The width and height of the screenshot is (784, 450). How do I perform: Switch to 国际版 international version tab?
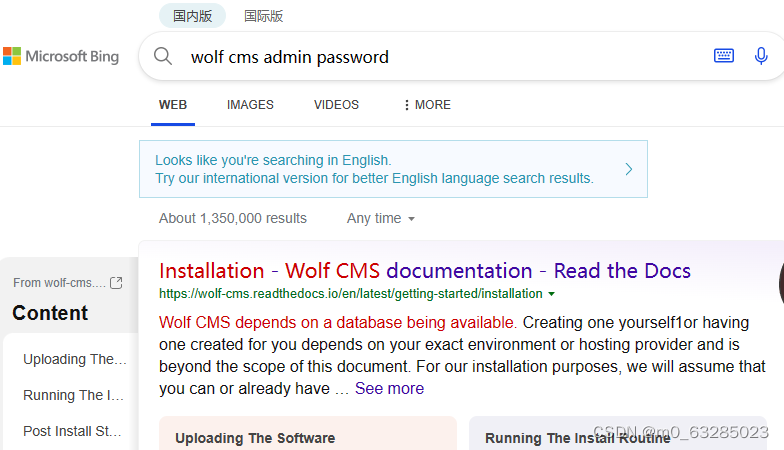point(264,16)
